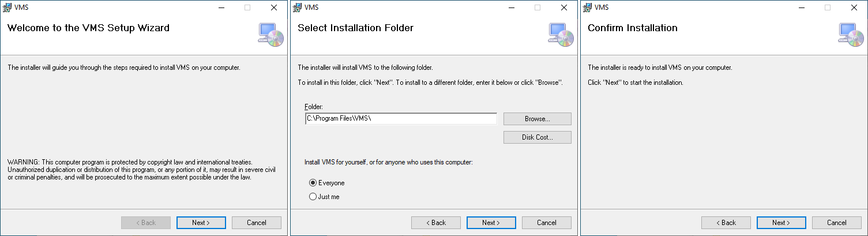Image resolution: width=868 pixels, height=236 pixels.
Task: Open the Browse... folder dialog
Action: coord(538,119)
